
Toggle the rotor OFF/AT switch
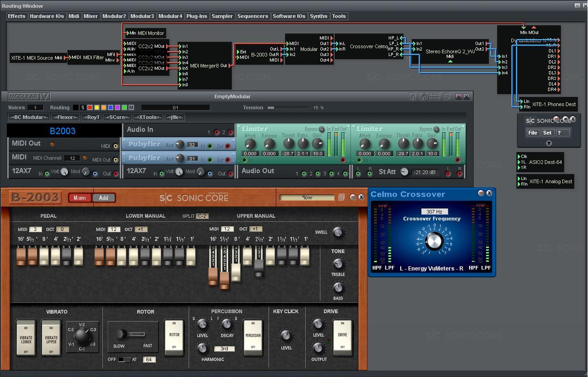[124, 359]
